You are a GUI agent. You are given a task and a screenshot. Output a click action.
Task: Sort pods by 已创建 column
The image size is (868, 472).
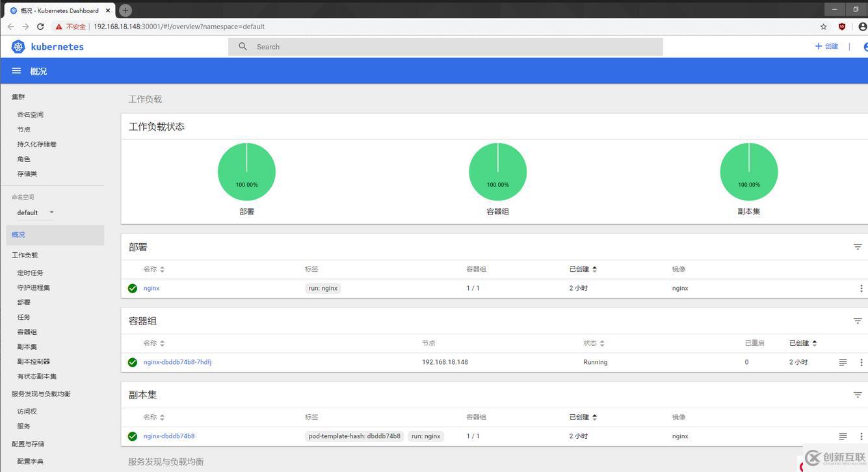803,343
